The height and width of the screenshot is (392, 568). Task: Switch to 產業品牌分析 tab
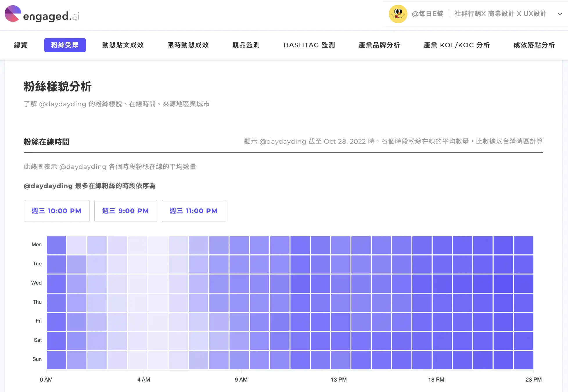[379, 45]
